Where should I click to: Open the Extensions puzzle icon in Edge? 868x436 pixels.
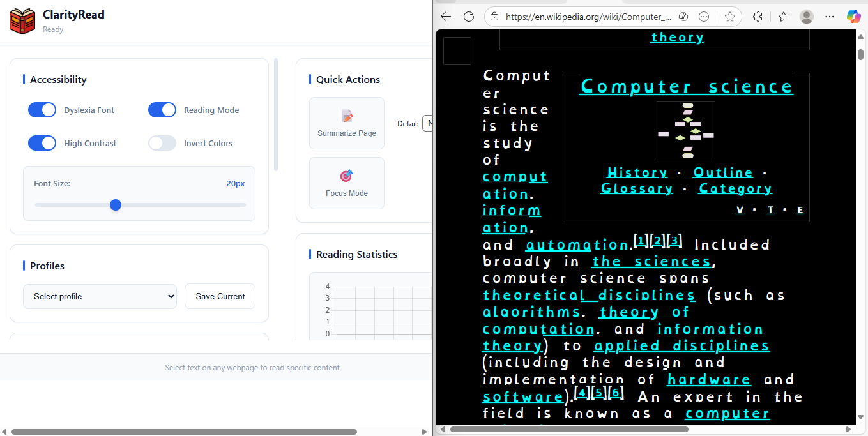click(758, 17)
